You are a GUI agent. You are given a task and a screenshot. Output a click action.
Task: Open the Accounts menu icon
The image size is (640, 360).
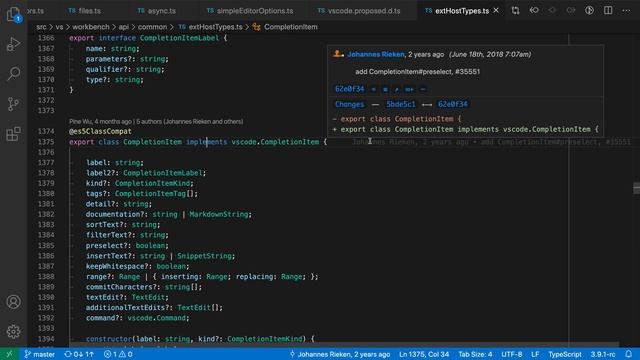pos(13,302)
